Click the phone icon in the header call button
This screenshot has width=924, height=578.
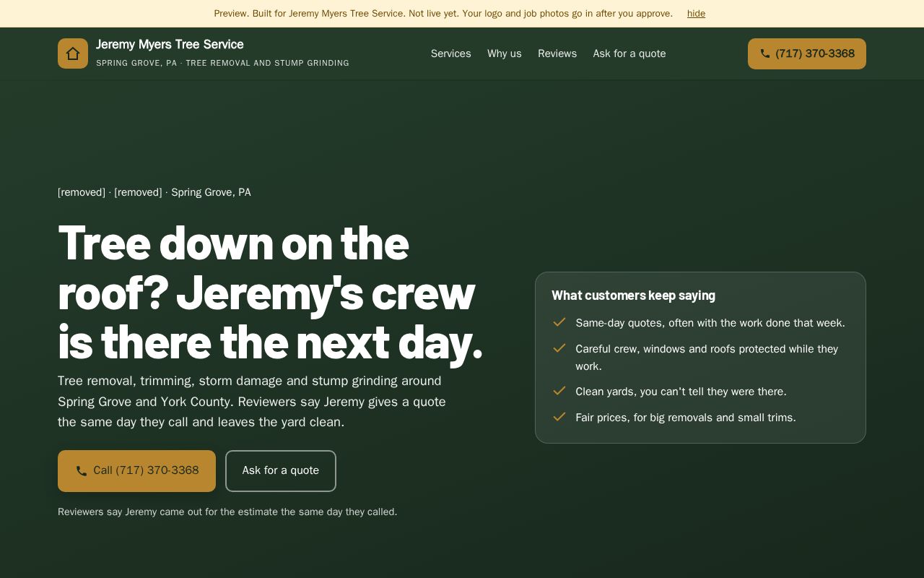(765, 53)
